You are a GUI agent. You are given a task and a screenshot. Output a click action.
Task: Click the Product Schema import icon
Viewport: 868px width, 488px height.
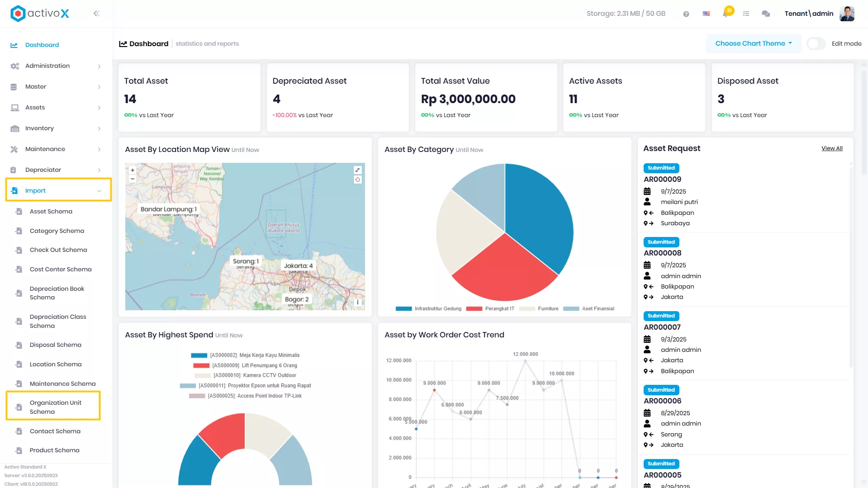(x=19, y=450)
